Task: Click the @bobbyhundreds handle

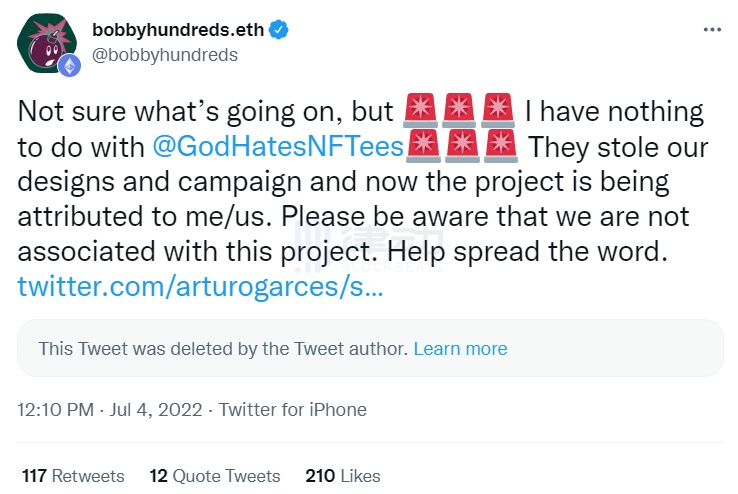Action: (165, 54)
